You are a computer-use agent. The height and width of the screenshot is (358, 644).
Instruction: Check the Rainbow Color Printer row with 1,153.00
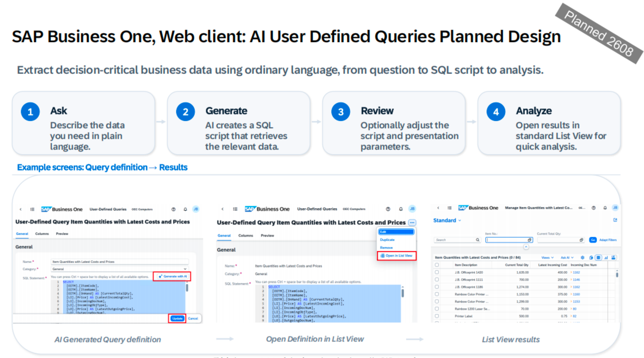click(x=437, y=294)
